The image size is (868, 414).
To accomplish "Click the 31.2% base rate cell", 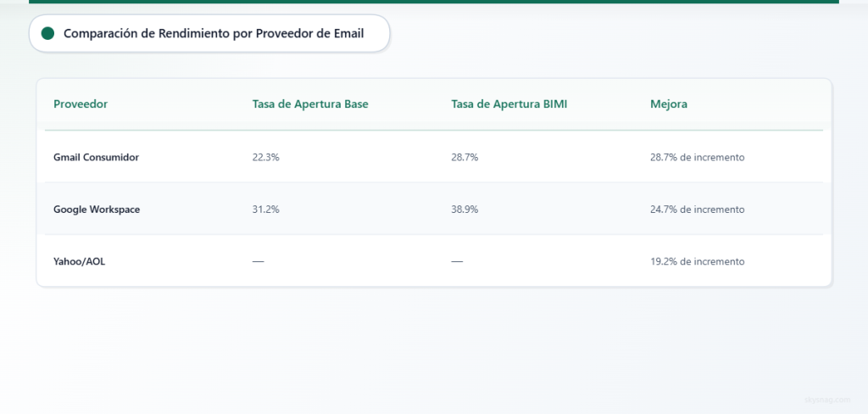I will click(x=265, y=210).
